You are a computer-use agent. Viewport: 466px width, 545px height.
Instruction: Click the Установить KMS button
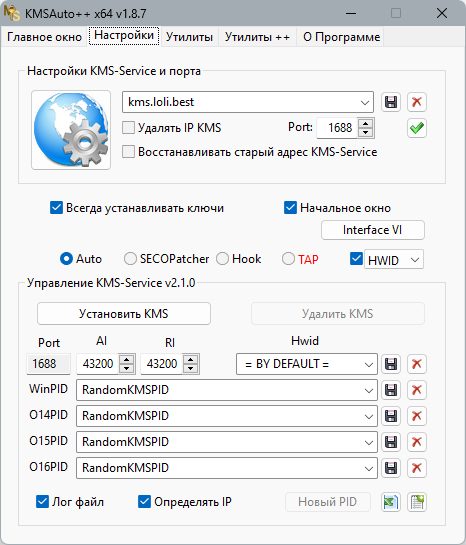tap(124, 314)
